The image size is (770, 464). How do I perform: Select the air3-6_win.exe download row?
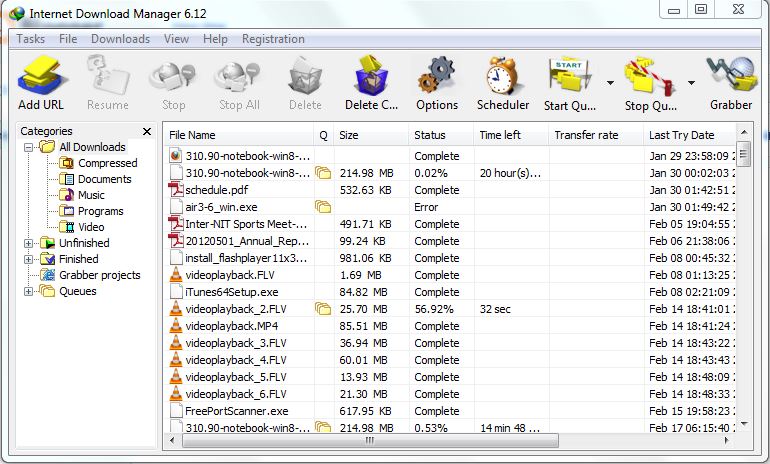(449, 207)
